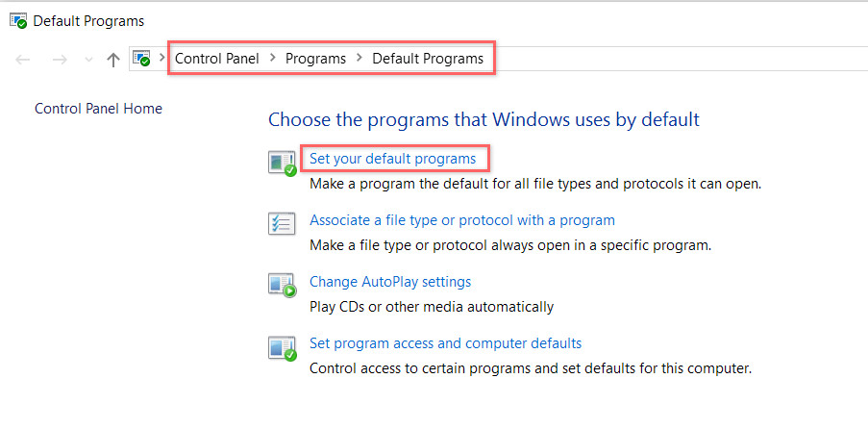Image resolution: width=868 pixels, height=429 pixels.
Task: Open Associate a file type or protocol link
Action: (461, 220)
